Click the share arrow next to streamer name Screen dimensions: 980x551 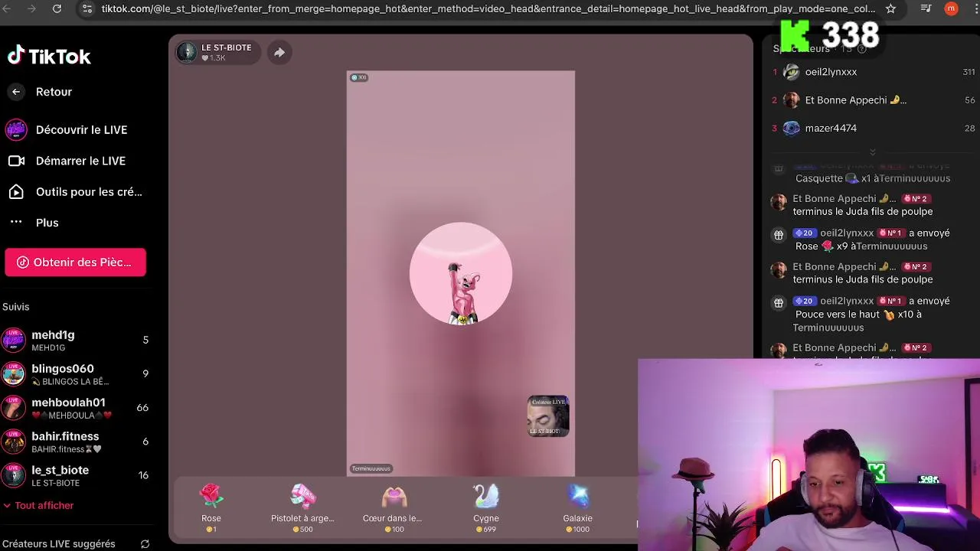279,53
